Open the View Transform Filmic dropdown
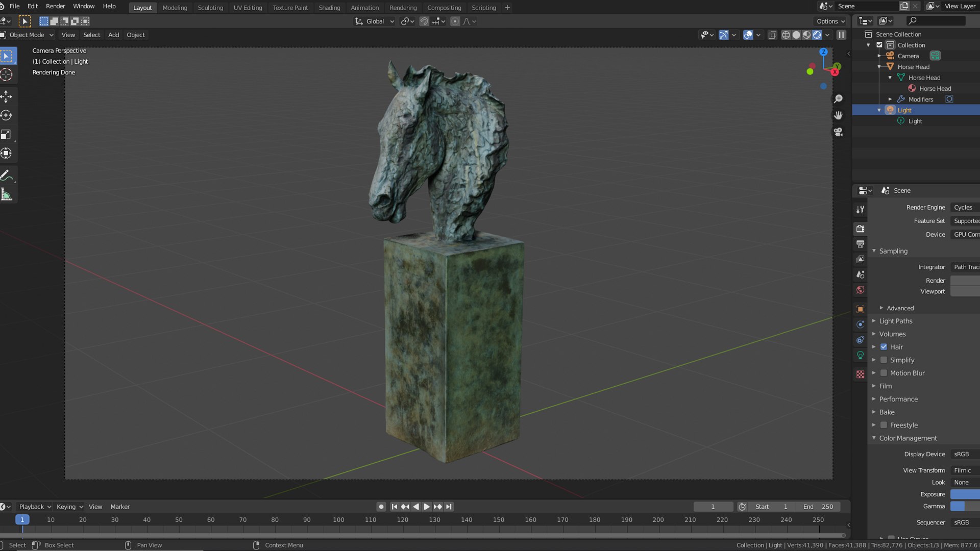980x551 pixels. click(x=965, y=470)
